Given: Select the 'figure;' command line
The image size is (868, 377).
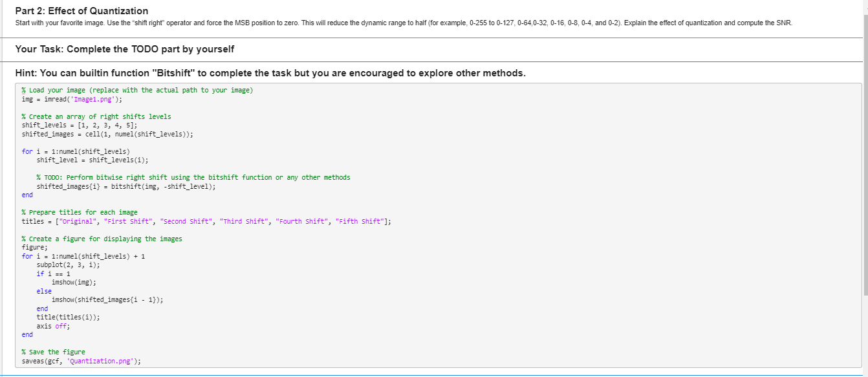Looking at the screenshot, I should [33, 247].
